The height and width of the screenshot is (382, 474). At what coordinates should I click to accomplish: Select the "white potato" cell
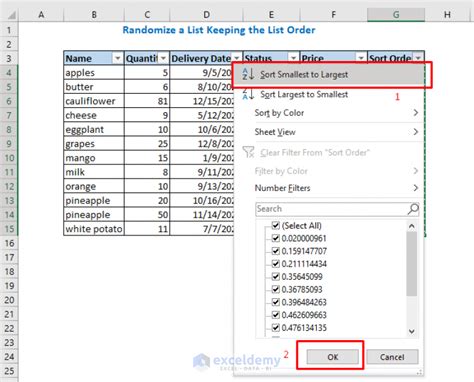[x=94, y=229]
